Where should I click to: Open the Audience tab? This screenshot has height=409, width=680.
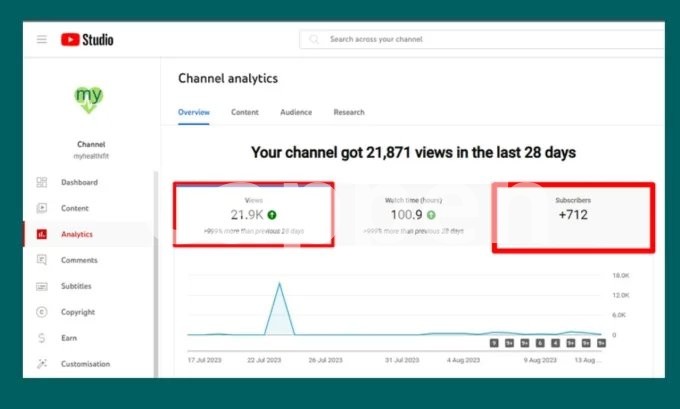tap(296, 112)
